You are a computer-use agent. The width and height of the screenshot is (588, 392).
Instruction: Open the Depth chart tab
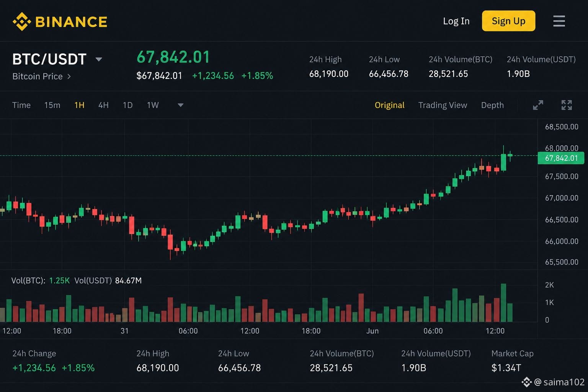[x=492, y=105]
